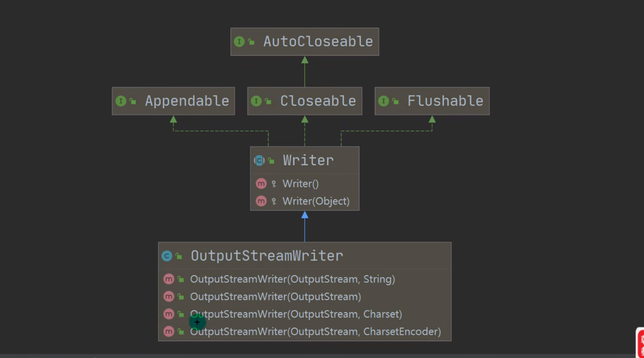Click the green arrow from Closeable to AutoCloseable
The width and height of the screenshot is (644, 358).
pyautogui.click(x=305, y=72)
